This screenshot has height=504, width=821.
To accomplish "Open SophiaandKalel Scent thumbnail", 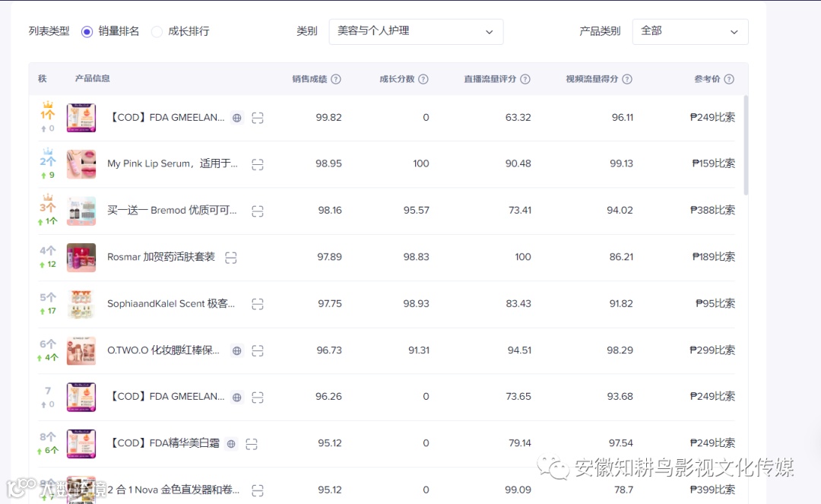I will tap(81, 304).
